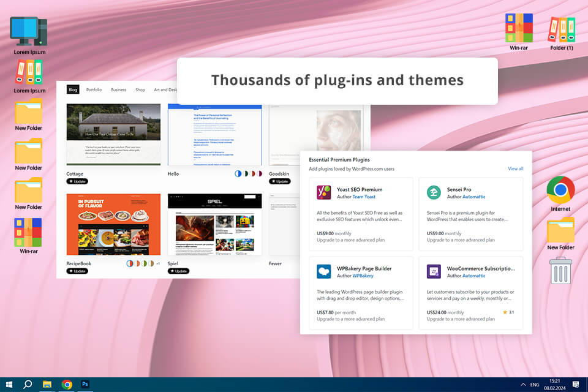Click the Sensei Pro plugin title
Image resolution: width=588 pixels, height=392 pixels.
459,189
